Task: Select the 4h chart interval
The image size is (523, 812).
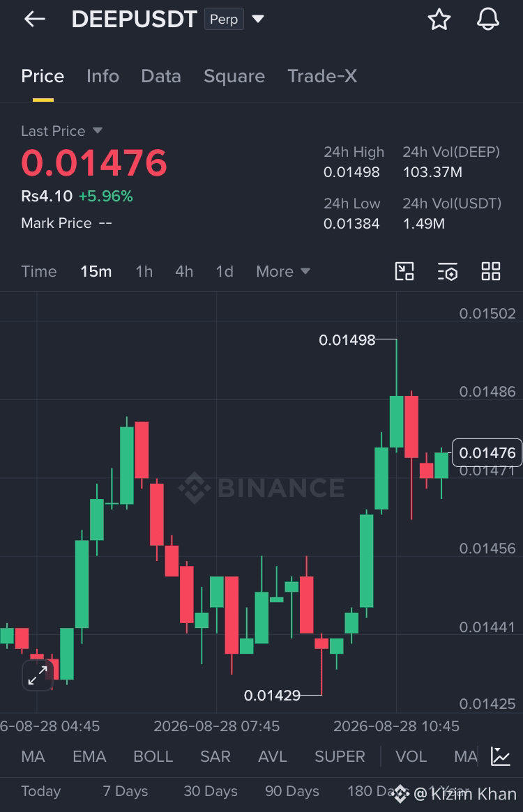Action: [x=184, y=271]
